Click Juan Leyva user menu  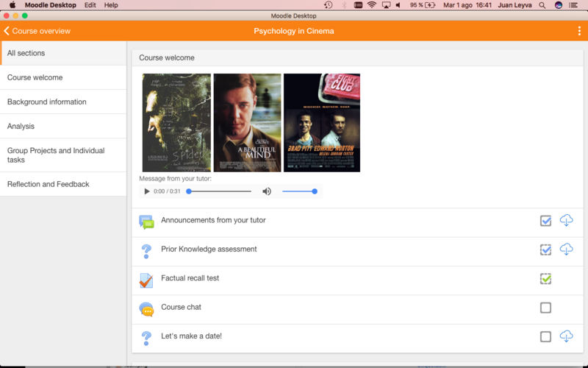click(x=514, y=5)
